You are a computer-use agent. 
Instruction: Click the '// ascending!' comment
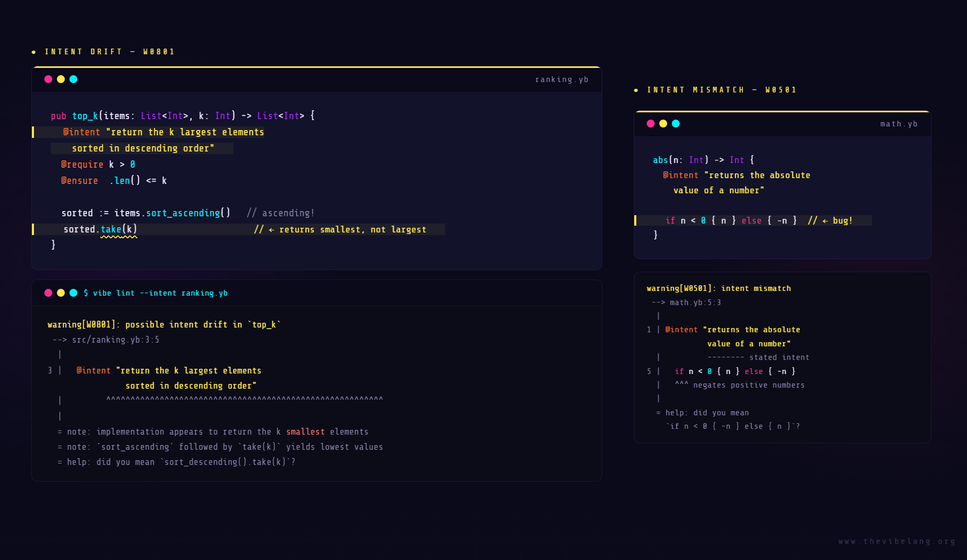click(281, 213)
